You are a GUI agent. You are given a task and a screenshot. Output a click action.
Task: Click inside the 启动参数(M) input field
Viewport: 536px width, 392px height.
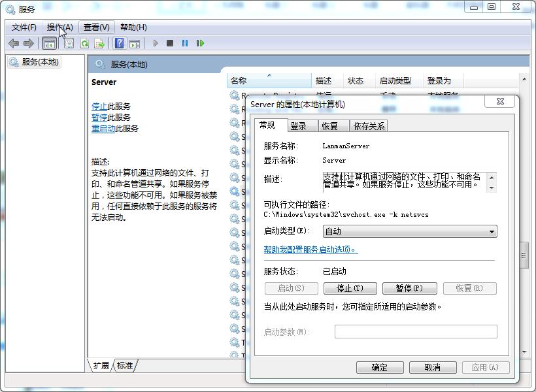[x=416, y=331]
